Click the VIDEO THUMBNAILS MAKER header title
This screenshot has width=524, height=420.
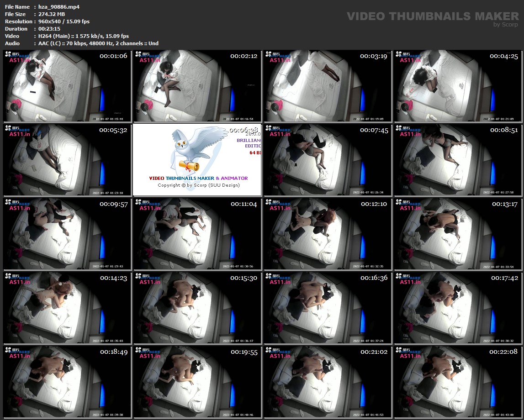coord(433,16)
